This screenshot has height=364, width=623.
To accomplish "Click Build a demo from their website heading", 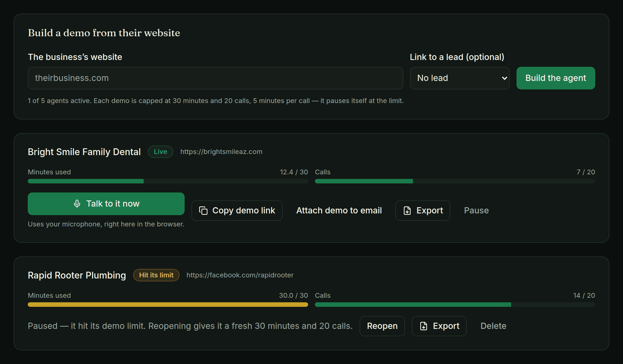I will coord(104,33).
